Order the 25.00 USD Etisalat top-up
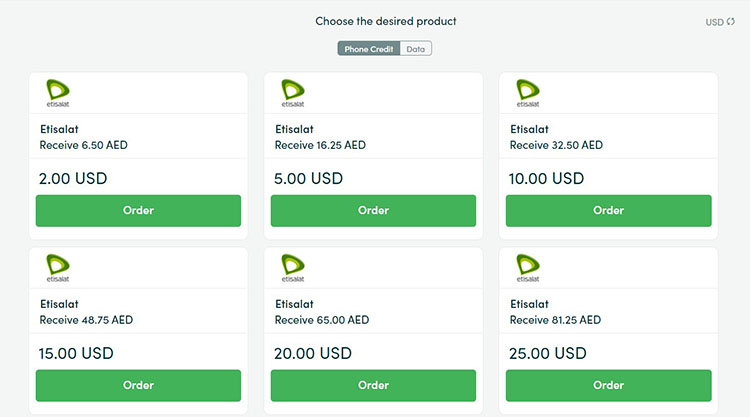 pos(608,385)
